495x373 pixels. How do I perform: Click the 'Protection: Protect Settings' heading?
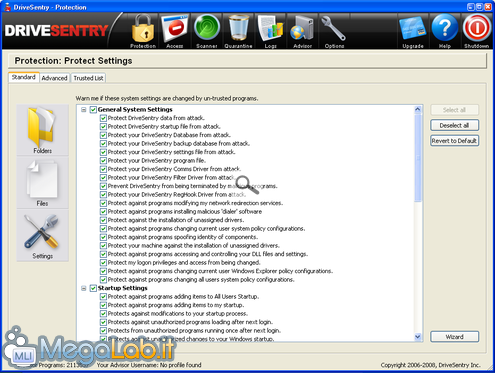tap(73, 61)
